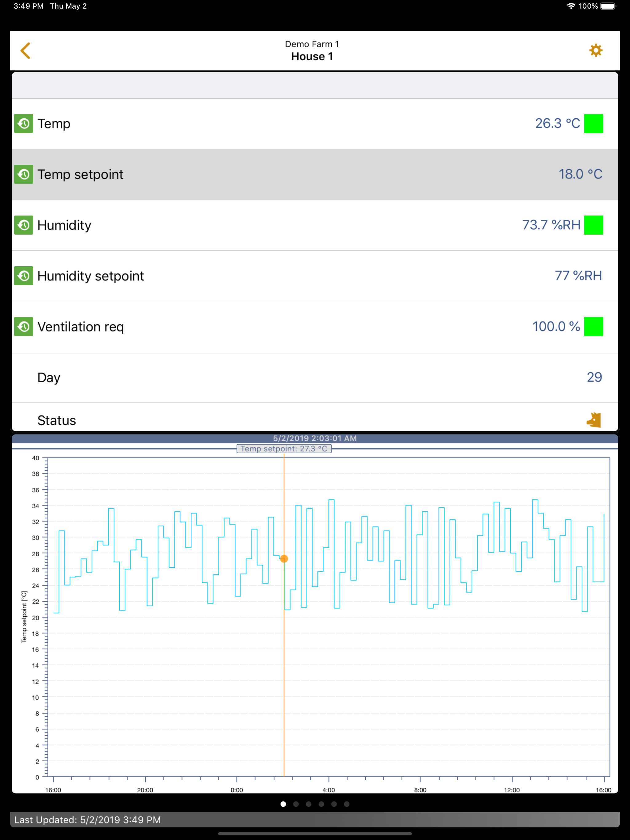Select the Humidity setpoint row label
Screen dimensions: 630x840
90,276
